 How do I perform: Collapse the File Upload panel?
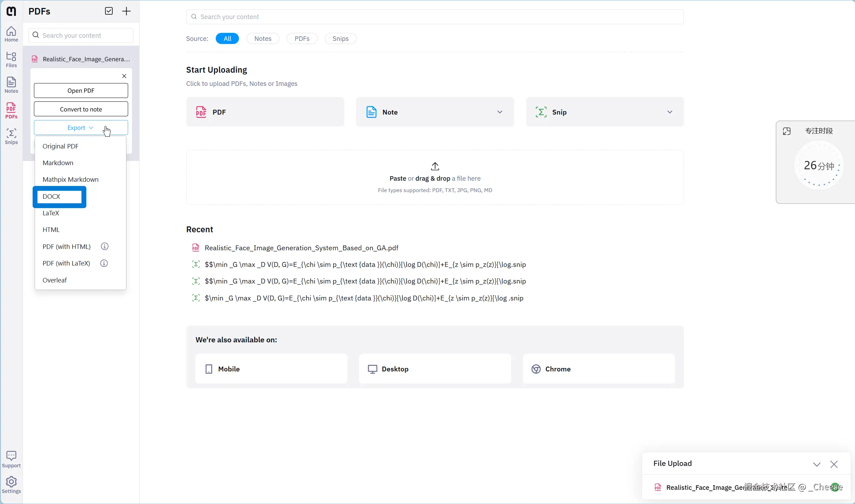(x=817, y=464)
